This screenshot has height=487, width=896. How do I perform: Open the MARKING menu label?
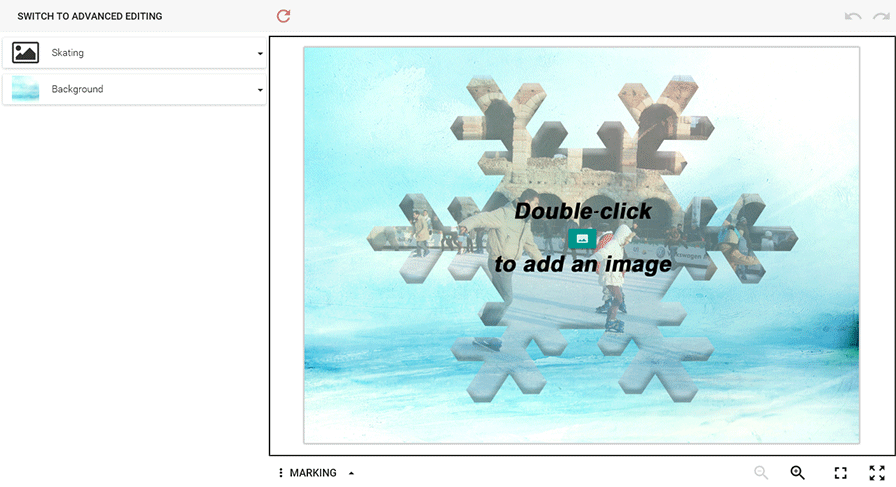(x=313, y=473)
